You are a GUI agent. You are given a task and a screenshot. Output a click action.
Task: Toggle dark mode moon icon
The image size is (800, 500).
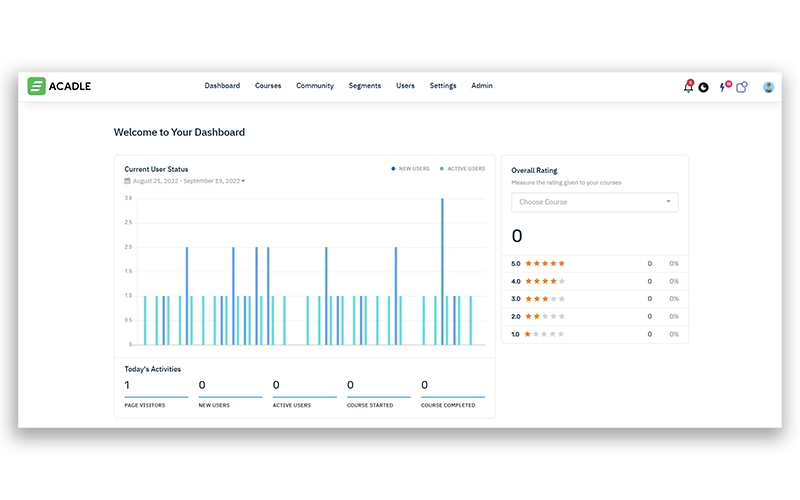click(703, 87)
